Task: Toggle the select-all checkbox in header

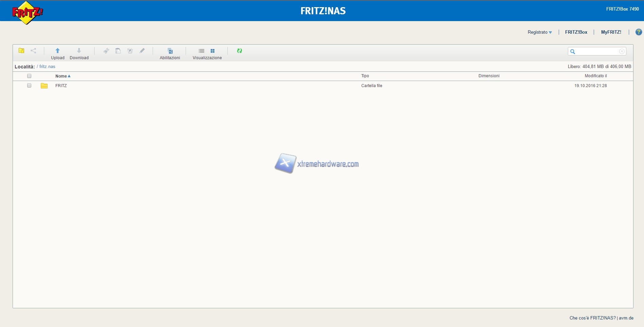Action: pyautogui.click(x=29, y=76)
